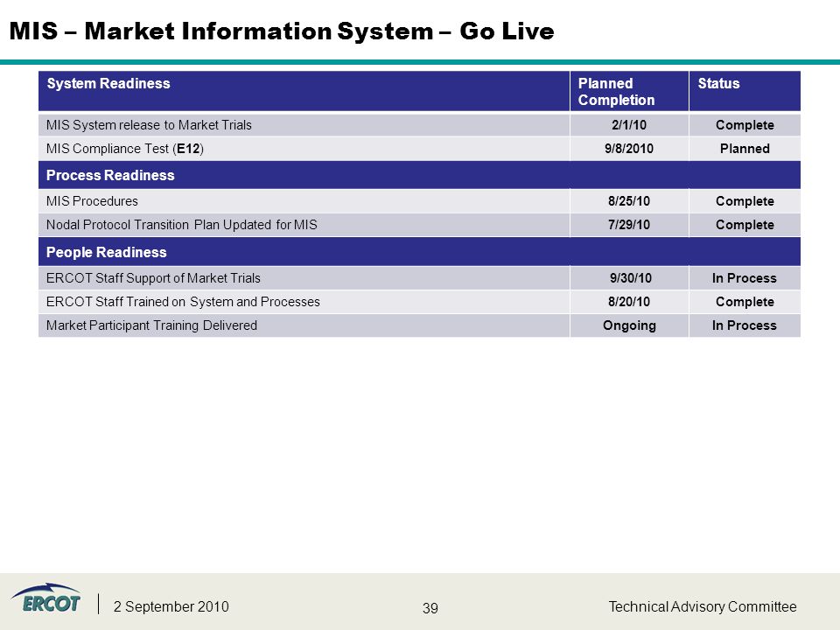
Task: Click Complete status for ERCOT Staff Trained
Action: 745,302
